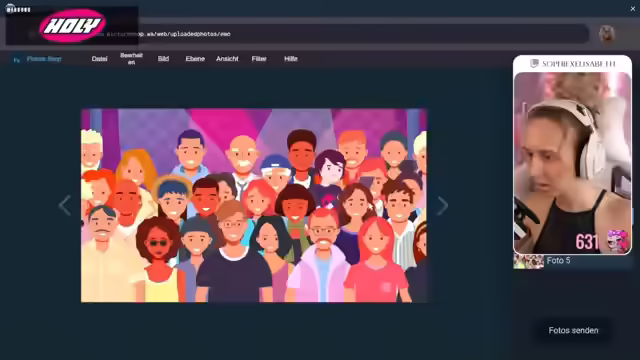Click the pink HOLY logo
Image resolution: width=640 pixels, height=360 pixels.
[x=73, y=26]
